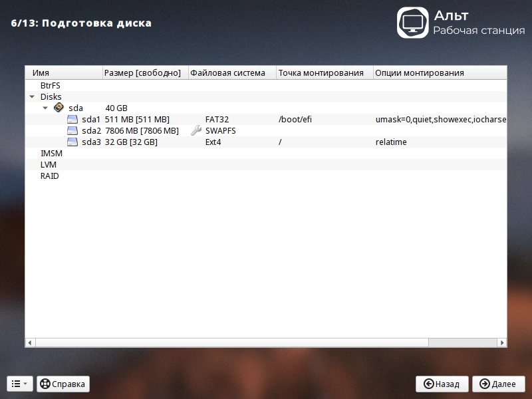This screenshot has height=399, width=532.
Task: Select the LVM tree item
Action: [48, 164]
